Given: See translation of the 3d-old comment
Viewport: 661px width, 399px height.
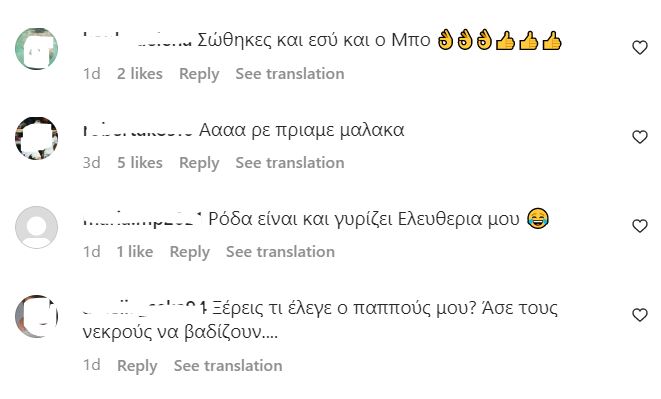Looking at the screenshot, I should tap(290, 163).
